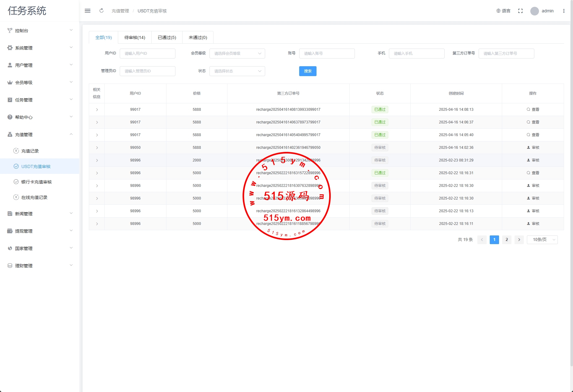Expand row details for user 99050
Screen dimensions: 573x392
(97, 148)
